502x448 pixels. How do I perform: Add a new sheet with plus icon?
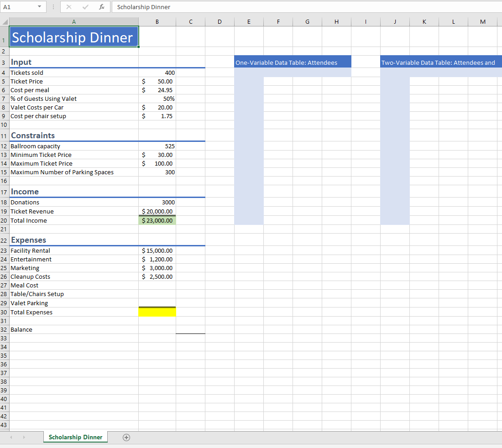pos(126,438)
